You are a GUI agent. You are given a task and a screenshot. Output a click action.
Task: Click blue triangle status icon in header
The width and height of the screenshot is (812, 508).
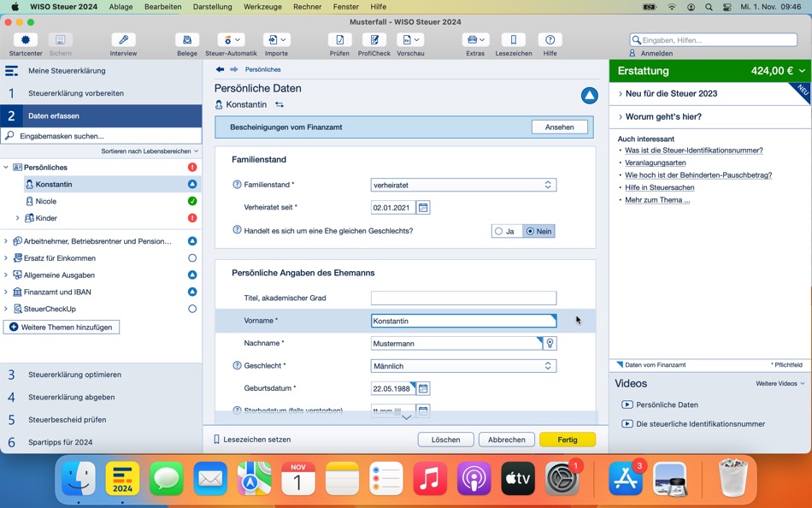coord(589,96)
